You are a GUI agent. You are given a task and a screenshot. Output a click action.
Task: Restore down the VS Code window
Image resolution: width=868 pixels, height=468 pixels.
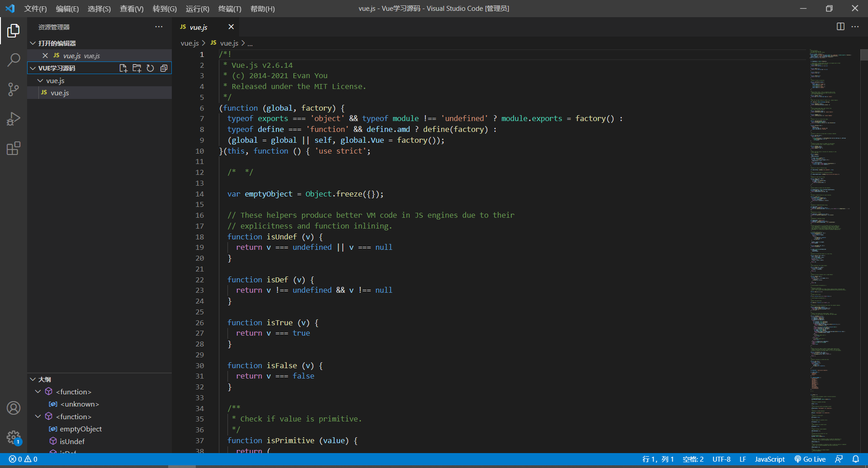(829, 9)
